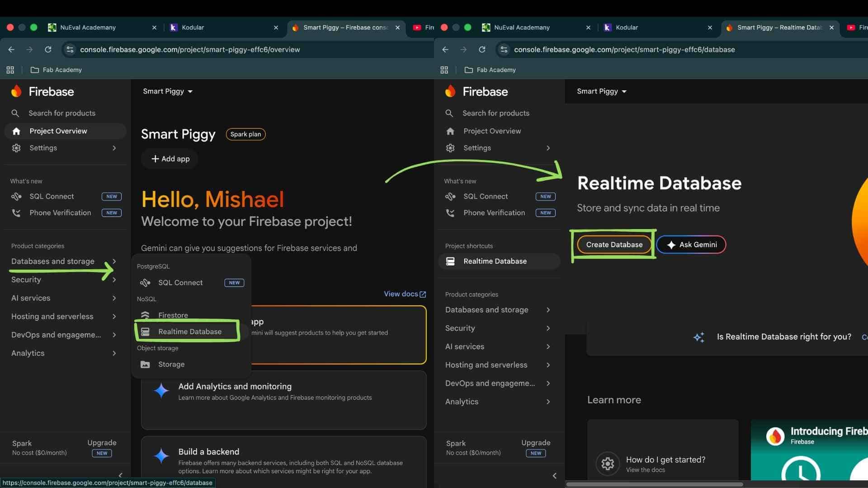Switch to NuEval Academany tab in right window
The width and height of the screenshot is (868, 488).
(537, 28)
